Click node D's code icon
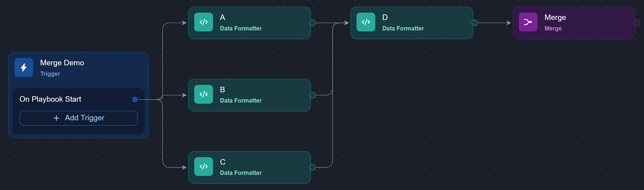This screenshot has width=644, height=190. click(366, 22)
